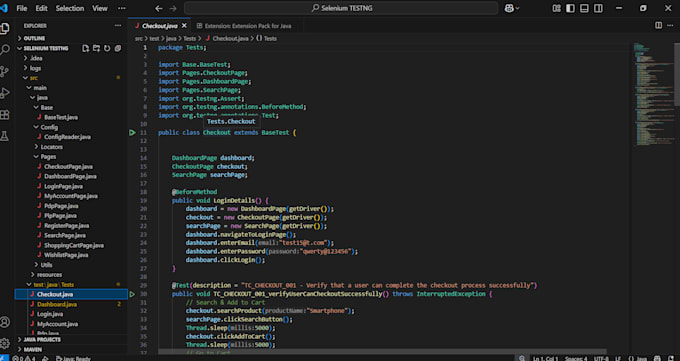This screenshot has height=361, width=680.
Task: Open the Testing flask view
Action: pyautogui.click(x=5, y=136)
